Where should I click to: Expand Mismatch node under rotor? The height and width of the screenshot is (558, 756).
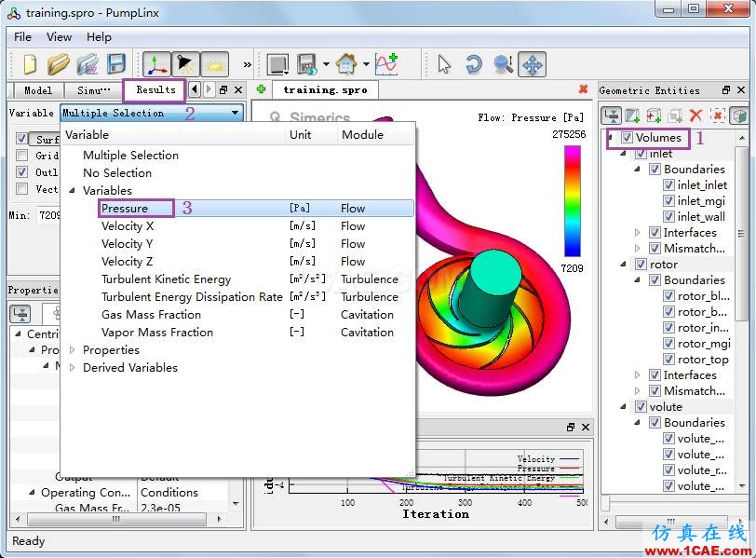pyautogui.click(x=638, y=390)
